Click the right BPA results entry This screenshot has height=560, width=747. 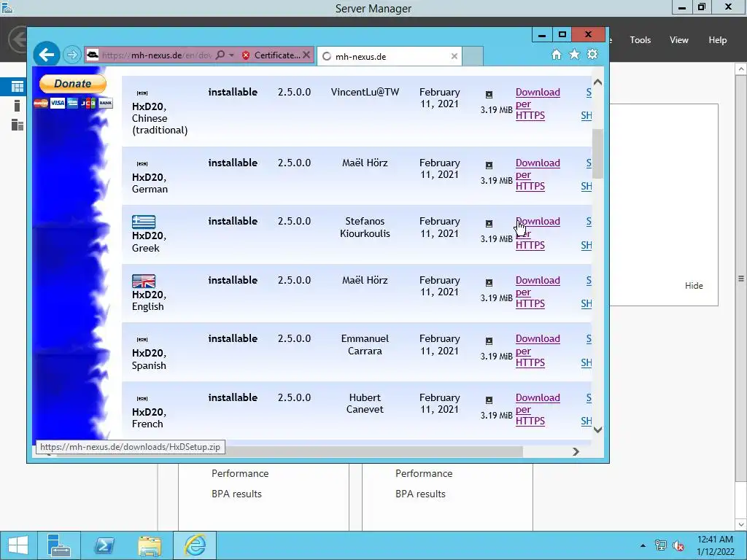click(420, 494)
